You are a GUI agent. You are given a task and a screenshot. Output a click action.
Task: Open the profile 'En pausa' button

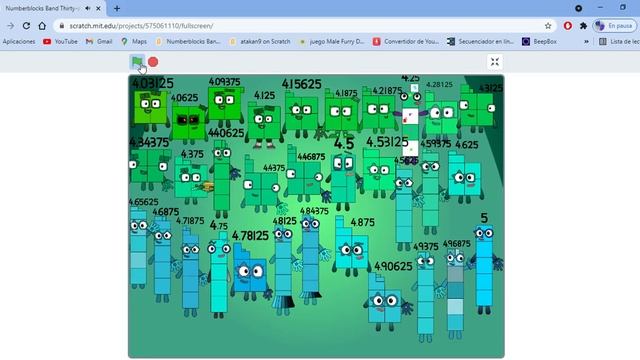[x=614, y=26]
